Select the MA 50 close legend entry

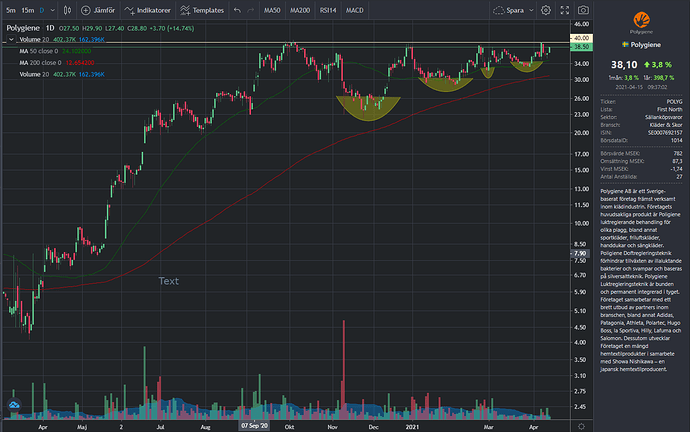55,51
